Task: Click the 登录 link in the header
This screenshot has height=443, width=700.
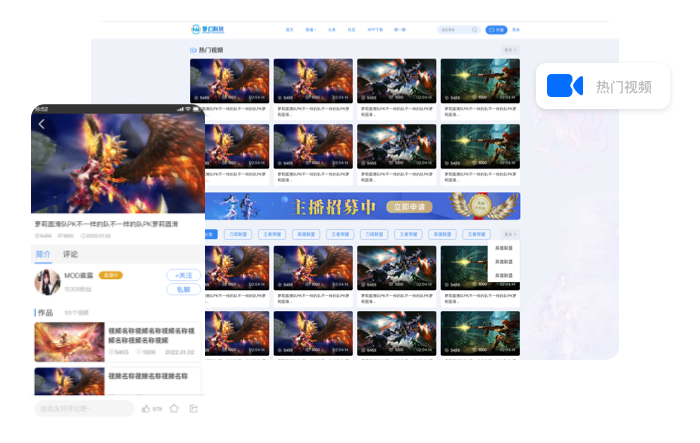Action: click(x=516, y=30)
